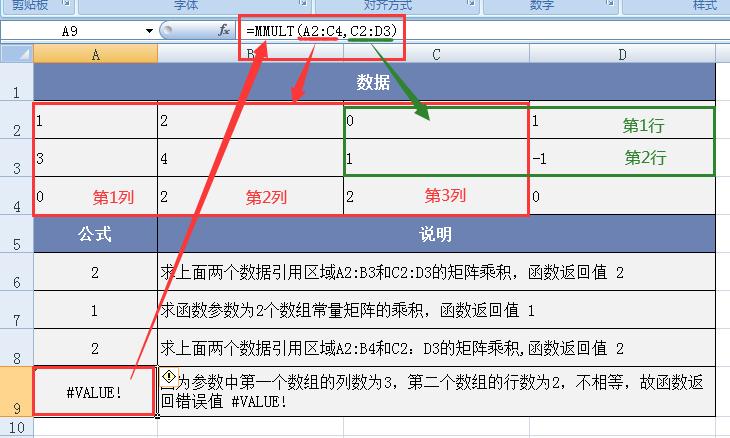
Task: Open the 剪贴板 group dialog launcher
Action: point(65,3)
